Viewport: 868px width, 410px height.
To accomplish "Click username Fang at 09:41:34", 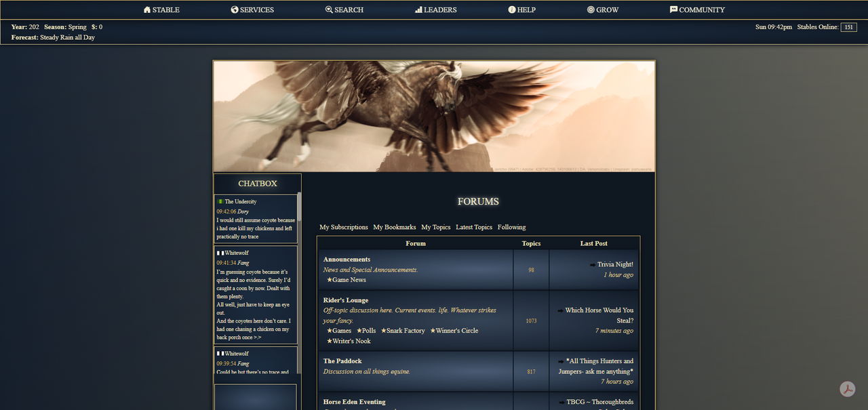I will pyautogui.click(x=243, y=263).
